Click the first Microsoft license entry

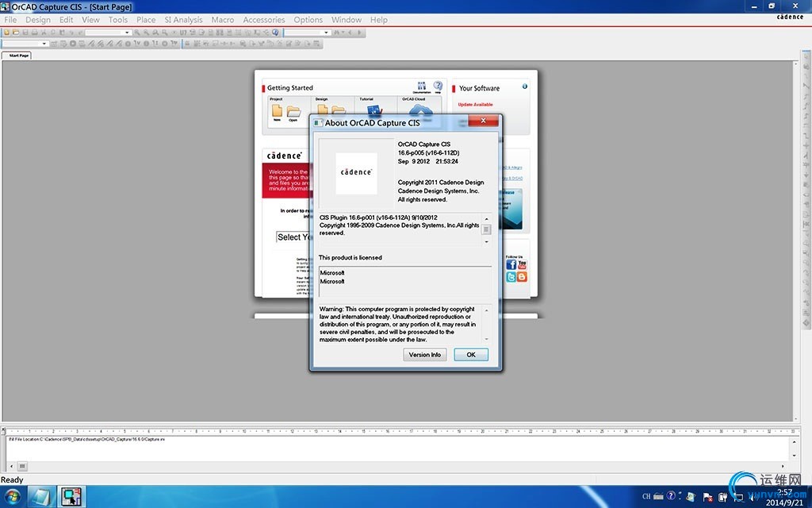(x=332, y=273)
